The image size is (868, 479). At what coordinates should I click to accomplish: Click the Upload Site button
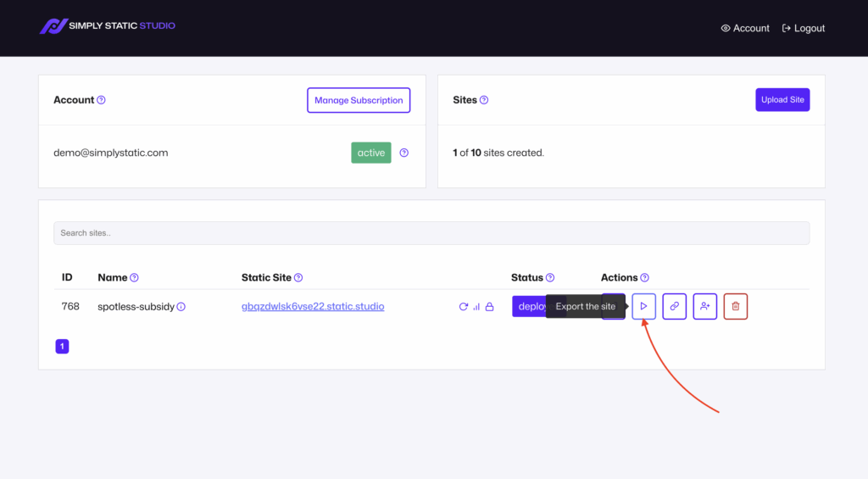pyautogui.click(x=782, y=100)
